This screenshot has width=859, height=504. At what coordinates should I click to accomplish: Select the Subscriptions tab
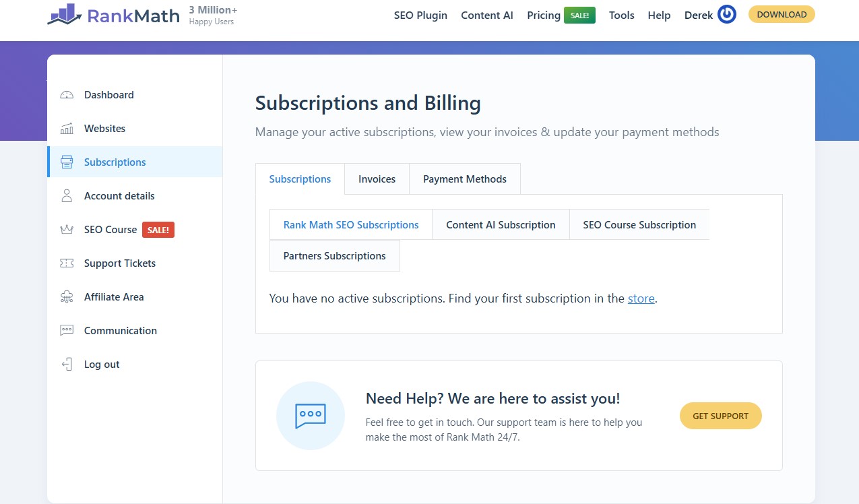pyautogui.click(x=300, y=179)
